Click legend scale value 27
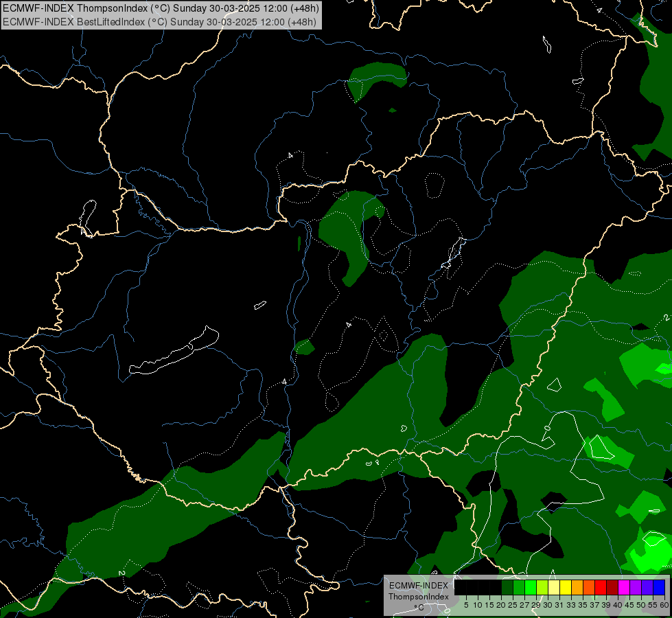This screenshot has height=618, width=672. [x=524, y=605]
